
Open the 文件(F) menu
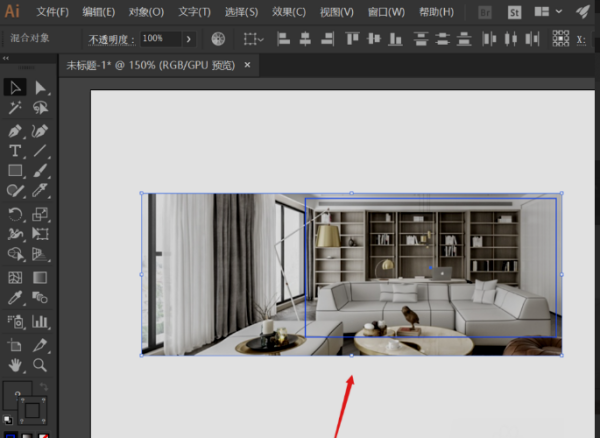(x=52, y=12)
